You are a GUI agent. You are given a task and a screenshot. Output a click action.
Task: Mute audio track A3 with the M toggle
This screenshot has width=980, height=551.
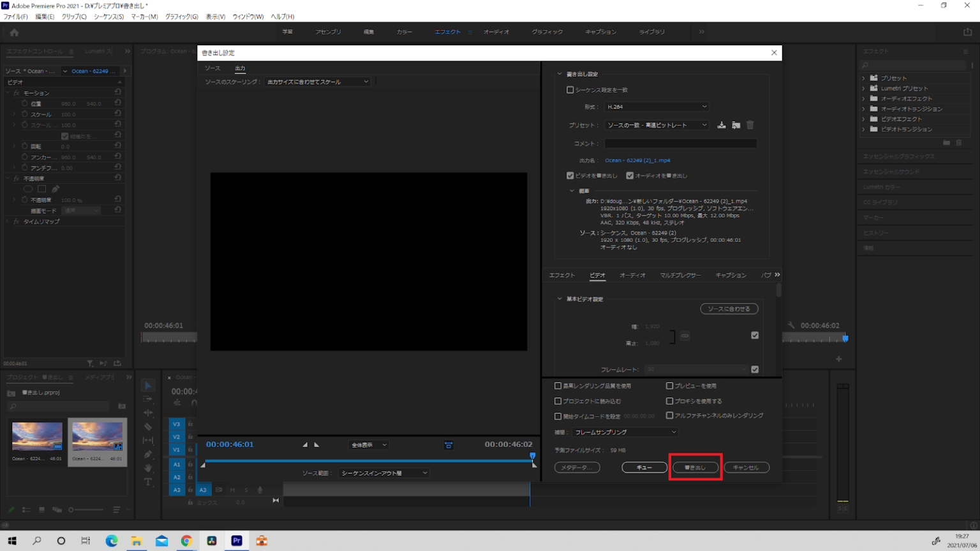click(232, 490)
